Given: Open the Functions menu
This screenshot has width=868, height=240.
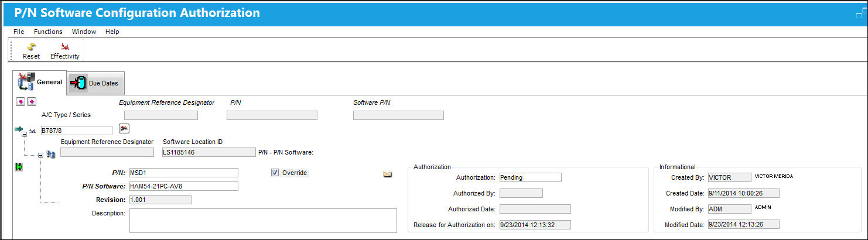Looking at the screenshot, I should [48, 32].
